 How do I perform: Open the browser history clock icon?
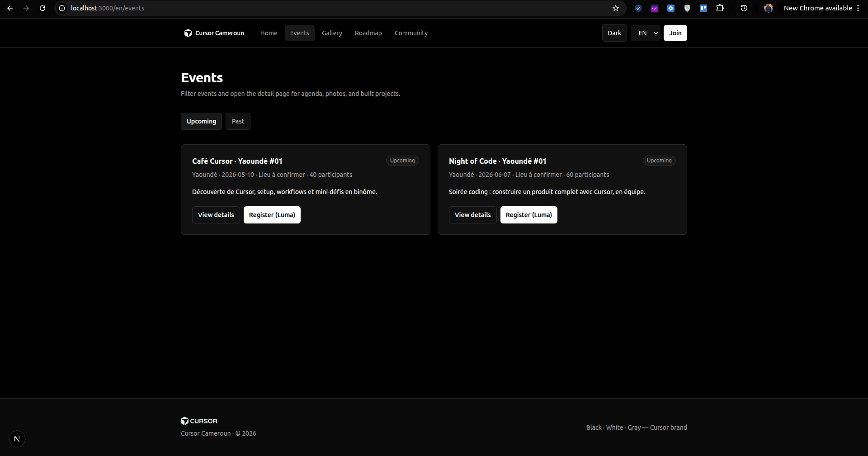coord(744,8)
